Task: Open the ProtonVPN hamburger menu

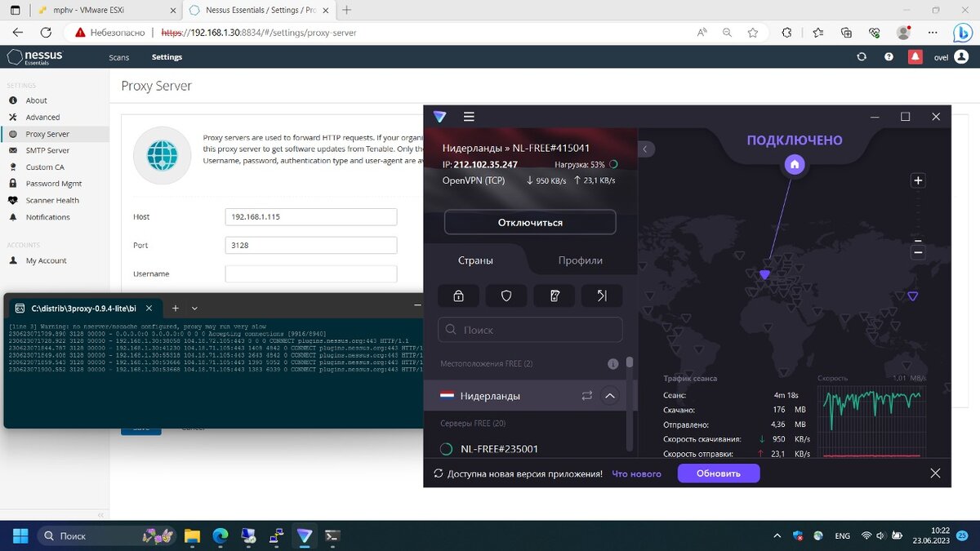Action: point(469,117)
